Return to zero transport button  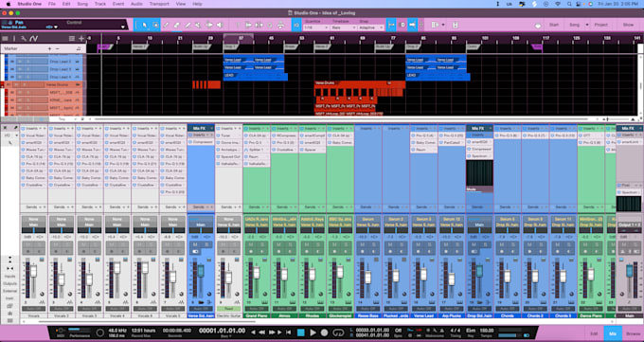click(x=289, y=333)
